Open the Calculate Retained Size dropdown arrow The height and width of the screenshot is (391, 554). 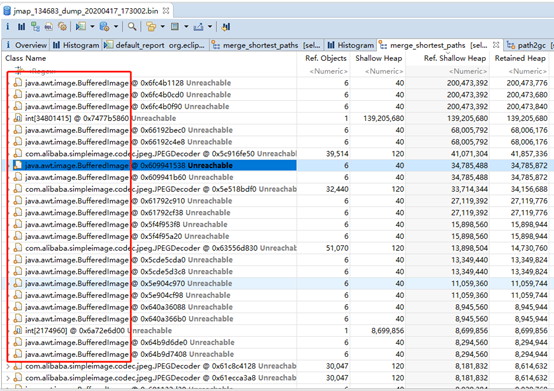(186, 26)
